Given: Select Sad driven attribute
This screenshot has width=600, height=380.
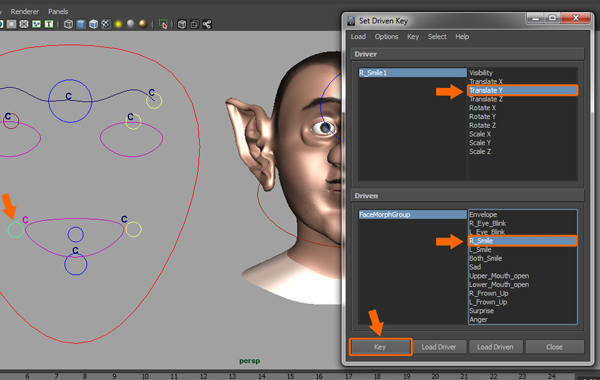Looking at the screenshot, I should [475, 267].
